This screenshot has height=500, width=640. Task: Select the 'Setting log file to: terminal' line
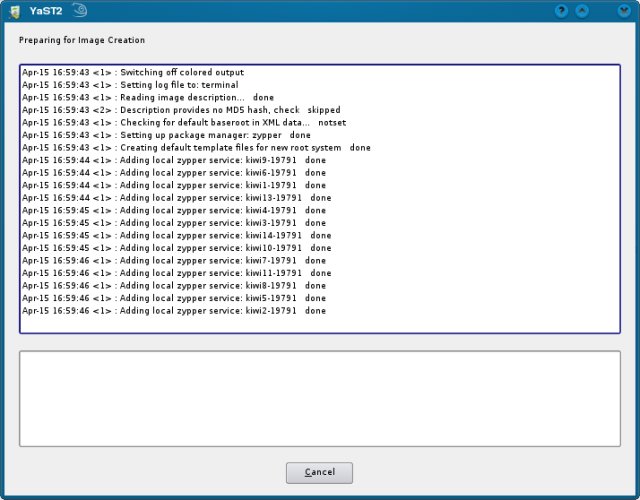click(130, 85)
